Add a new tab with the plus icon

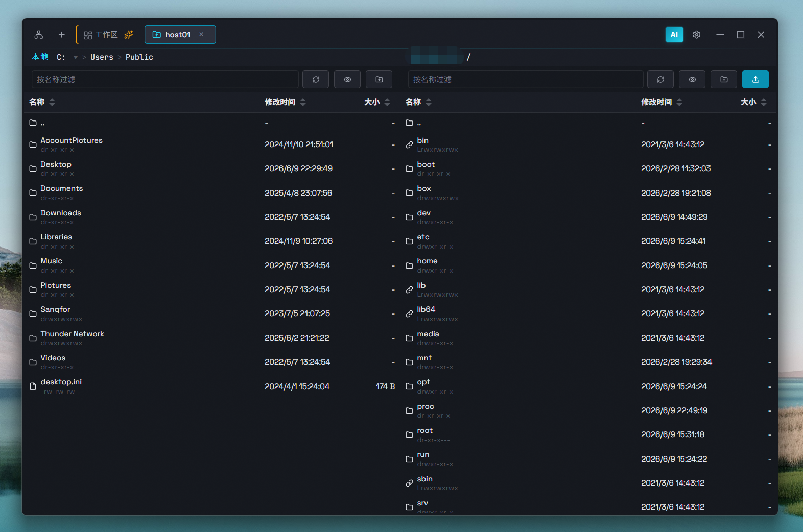(x=61, y=35)
